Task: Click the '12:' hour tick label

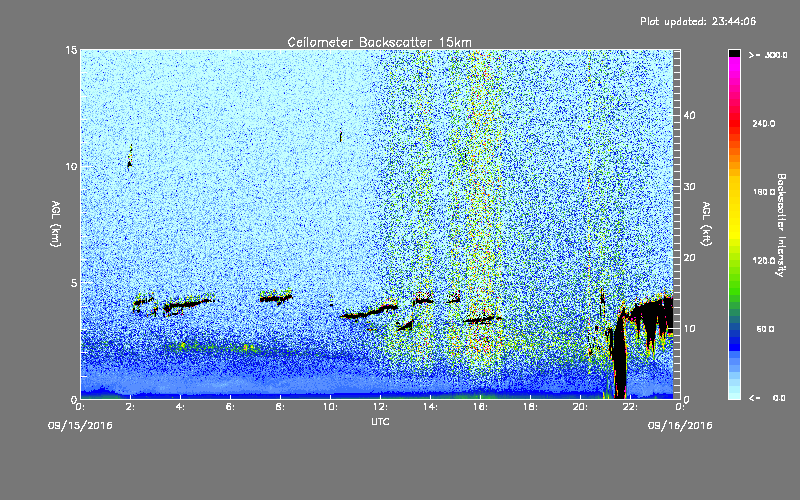Action: 380,407
